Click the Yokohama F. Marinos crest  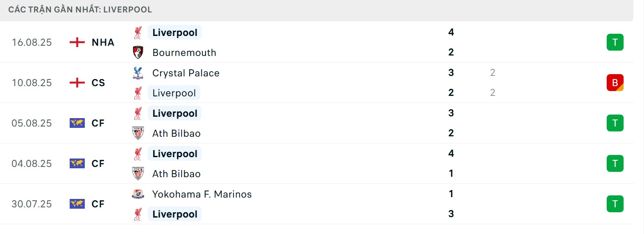click(138, 194)
